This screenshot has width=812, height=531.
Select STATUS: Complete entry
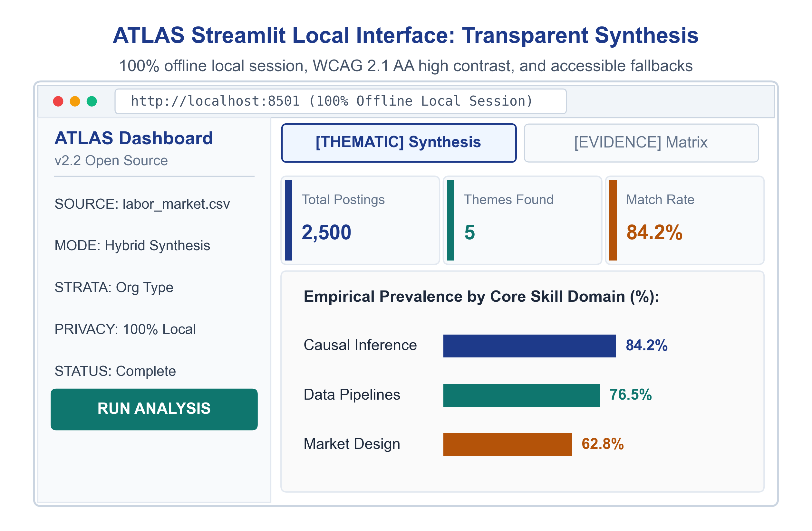click(x=115, y=371)
